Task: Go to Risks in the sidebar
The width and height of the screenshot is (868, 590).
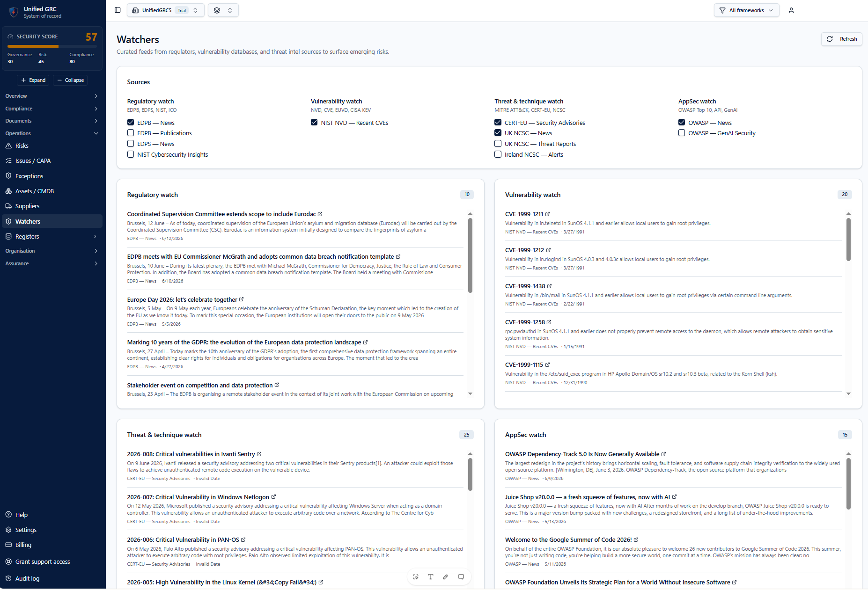Action: (51, 146)
